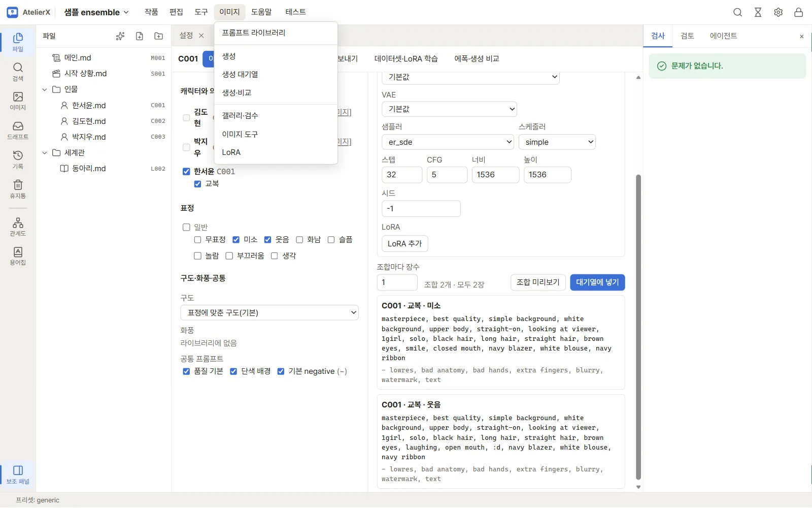Close the 설정 tab
This screenshot has width=812, height=508.
[x=201, y=36]
